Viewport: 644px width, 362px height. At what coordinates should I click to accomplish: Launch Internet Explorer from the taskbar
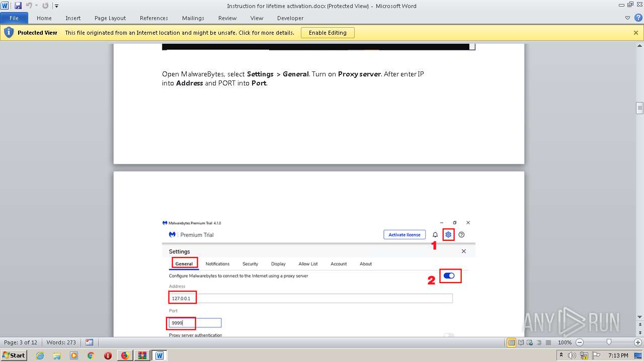tap(40, 355)
